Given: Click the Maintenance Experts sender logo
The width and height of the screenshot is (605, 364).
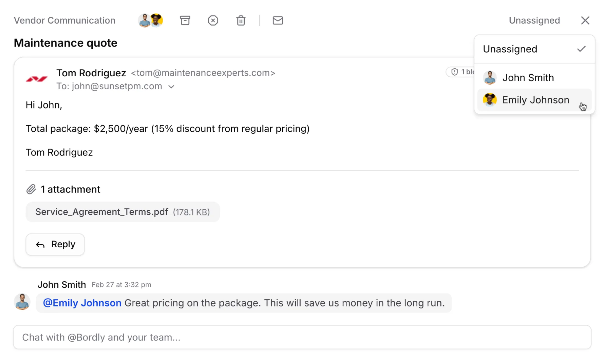Looking at the screenshot, I should (37, 79).
